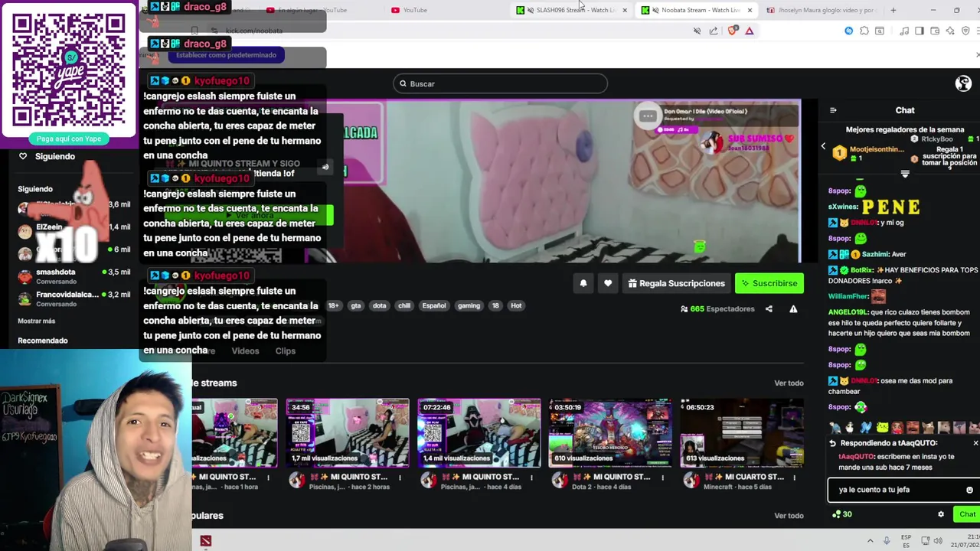Go to previous leaderboard with left arrow
The width and height of the screenshot is (980, 551).
click(x=823, y=146)
